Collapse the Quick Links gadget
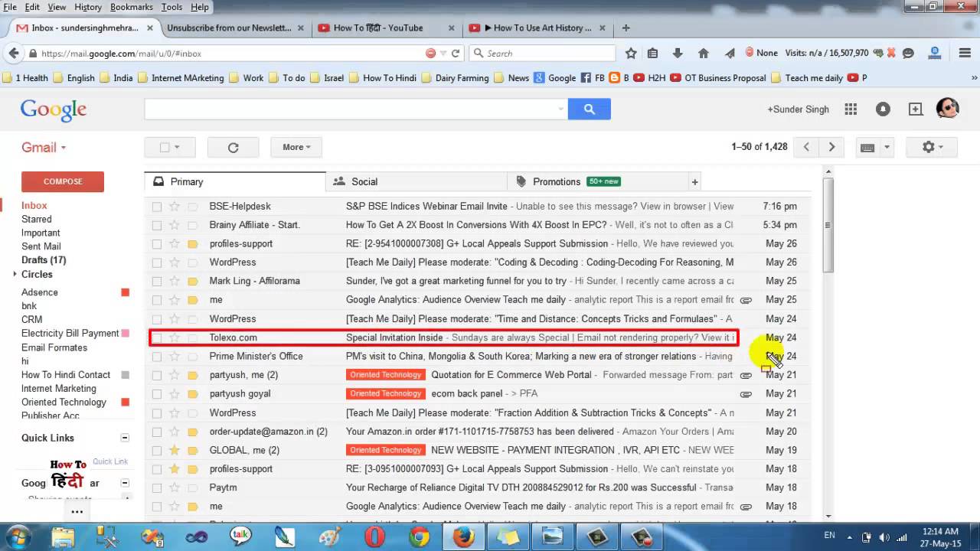This screenshot has height=551, width=980. tap(125, 438)
